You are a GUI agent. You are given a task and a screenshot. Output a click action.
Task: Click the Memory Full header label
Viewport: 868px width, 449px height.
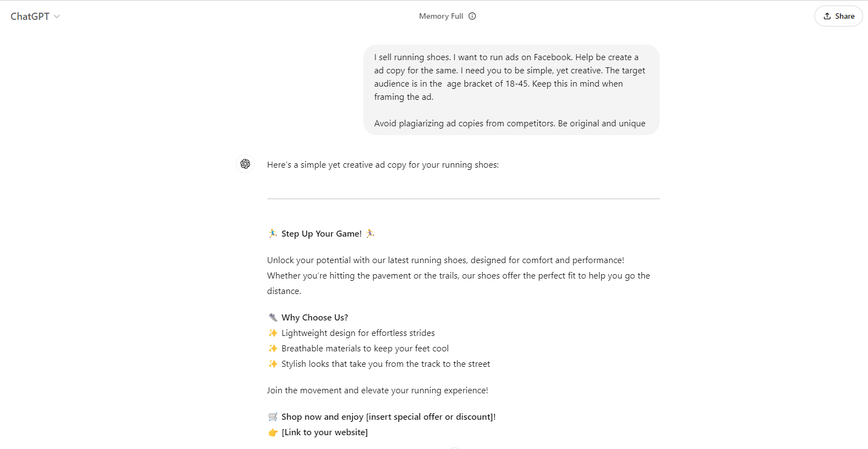[440, 16]
